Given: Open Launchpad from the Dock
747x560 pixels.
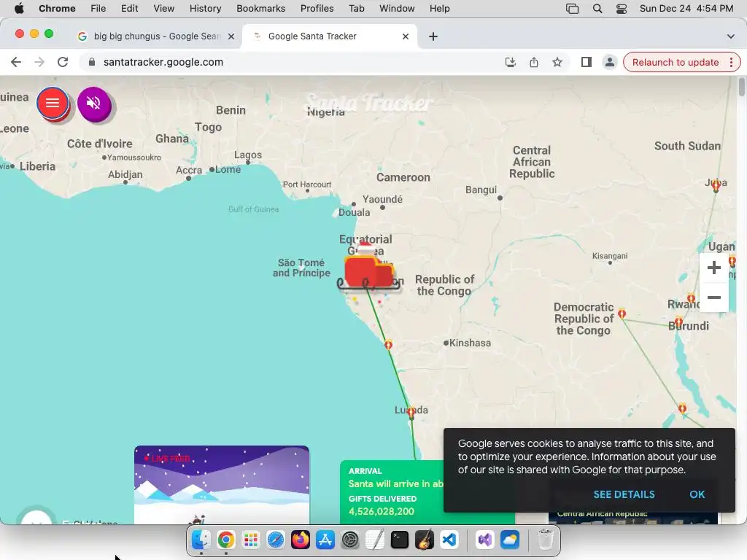Looking at the screenshot, I should [x=251, y=540].
